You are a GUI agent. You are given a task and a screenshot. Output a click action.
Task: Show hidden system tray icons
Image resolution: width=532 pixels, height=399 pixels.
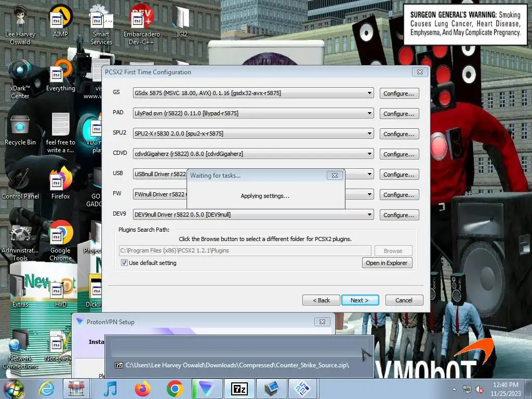(x=454, y=389)
